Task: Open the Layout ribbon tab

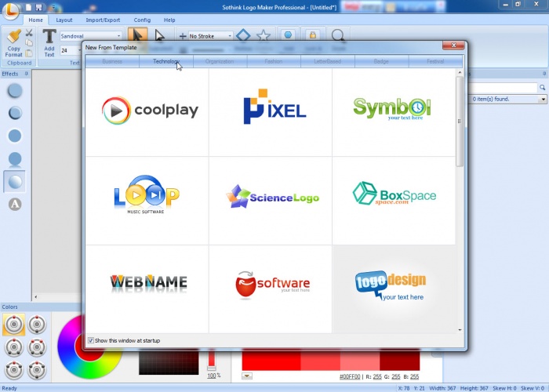Action: [x=64, y=20]
